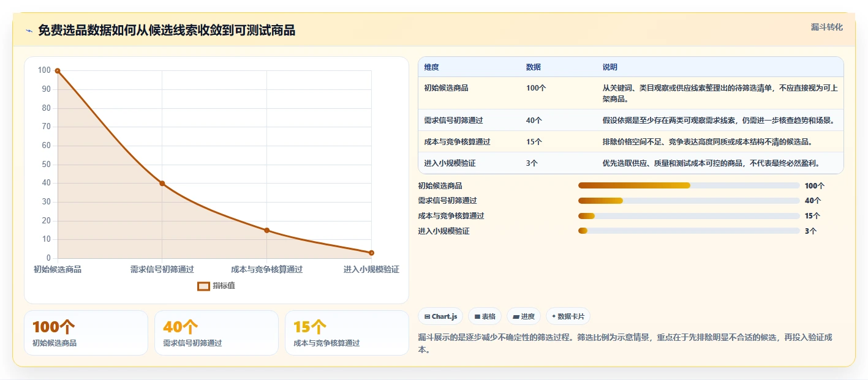
Task: Click the 进入小规模验证 progress bar label
Action: coord(443,231)
